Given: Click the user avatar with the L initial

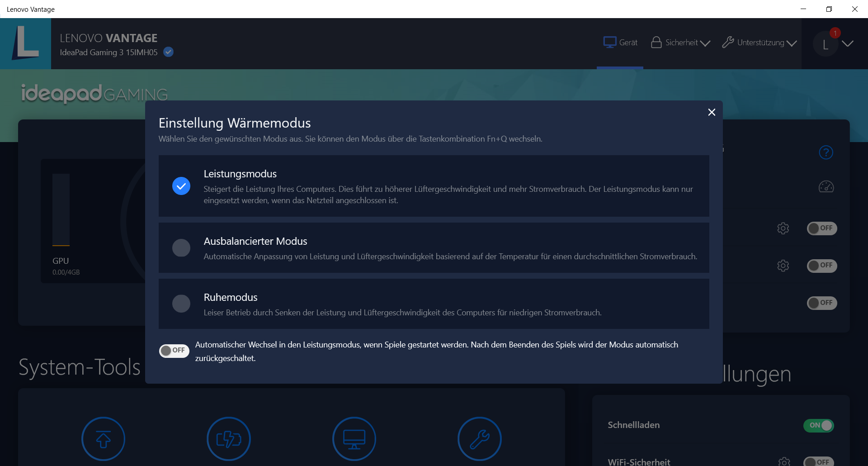Looking at the screenshot, I should coord(826,44).
